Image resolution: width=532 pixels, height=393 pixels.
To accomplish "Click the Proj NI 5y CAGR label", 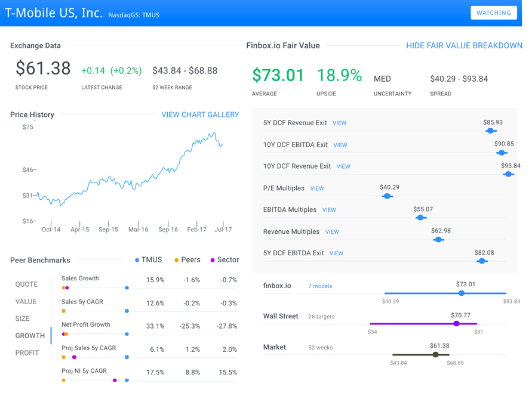I will coord(84,371).
